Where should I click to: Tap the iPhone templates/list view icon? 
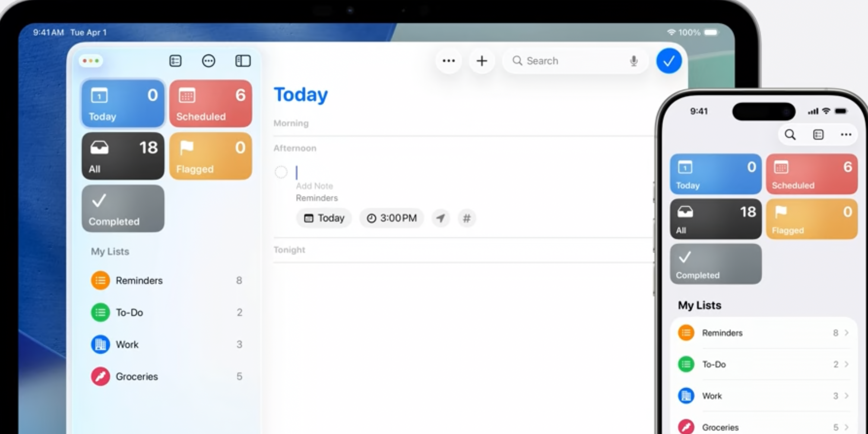(x=818, y=135)
